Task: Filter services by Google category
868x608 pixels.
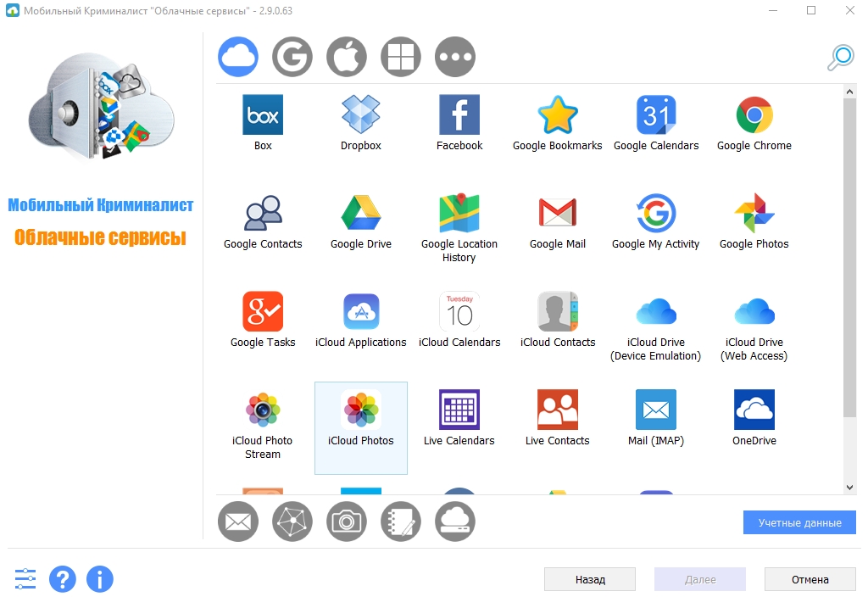Action: (292, 57)
